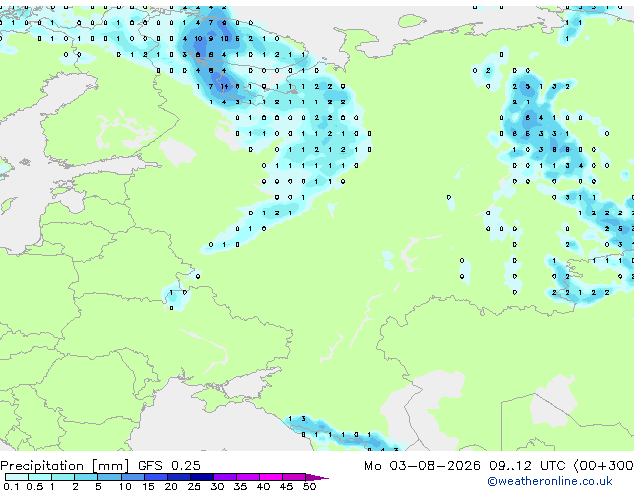
Task: Select the 35–40 mm legend color swatch
Action: pyautogui.click(x=248, y=477)
